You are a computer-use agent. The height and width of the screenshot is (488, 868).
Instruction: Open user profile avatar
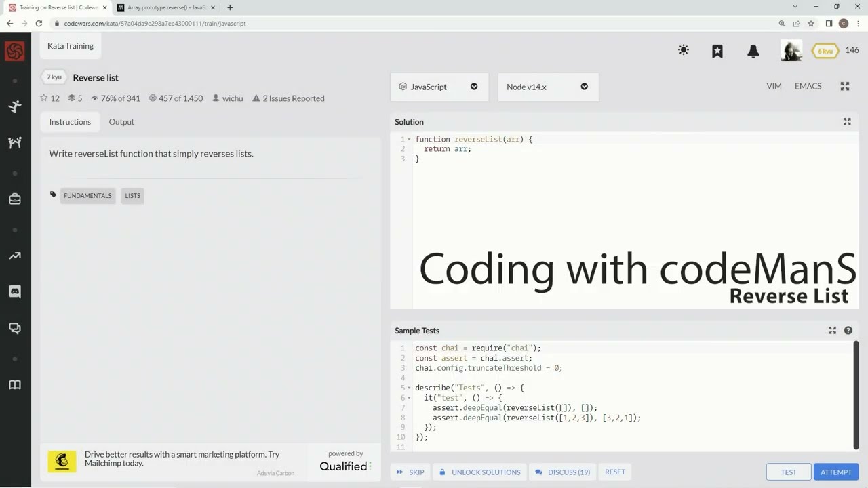point(791,51)
